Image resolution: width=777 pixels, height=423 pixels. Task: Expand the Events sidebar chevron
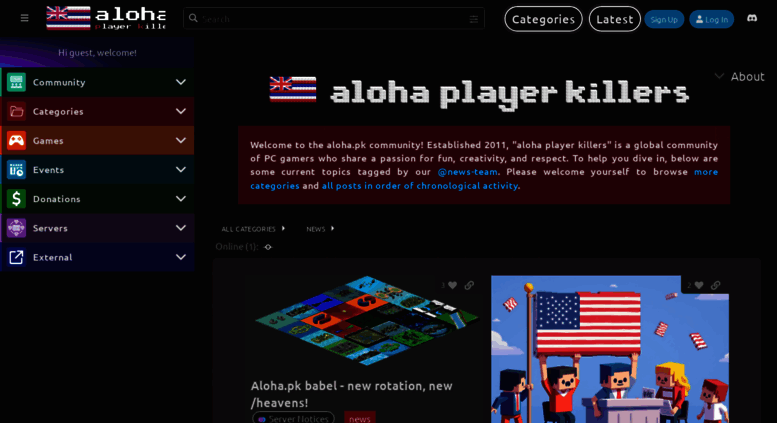pyautogui.click(x=181, y=170)
